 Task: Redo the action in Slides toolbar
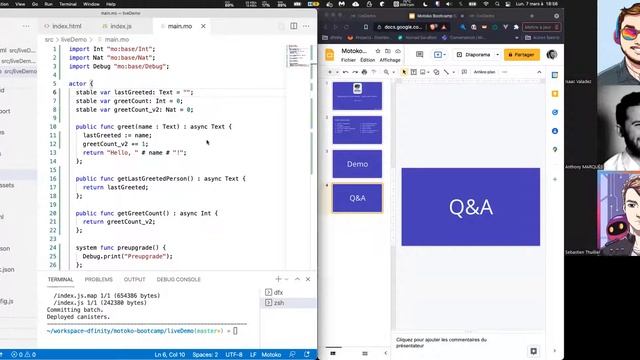(x=355, y=72)
